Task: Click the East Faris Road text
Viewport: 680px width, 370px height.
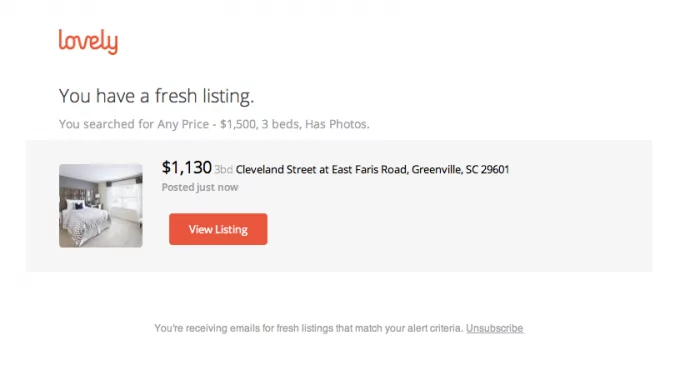Action: point(369,169)
